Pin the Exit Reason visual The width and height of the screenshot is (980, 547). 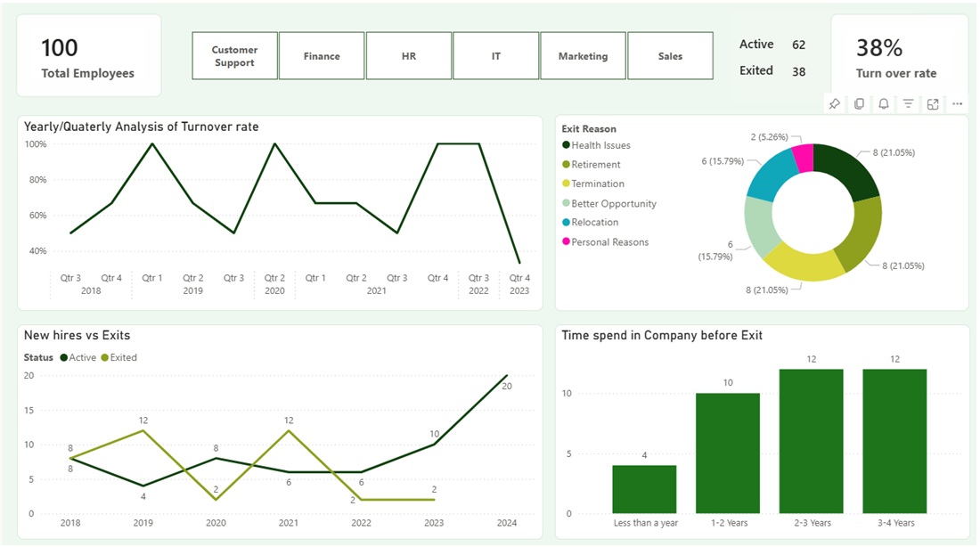coord(834,104)
